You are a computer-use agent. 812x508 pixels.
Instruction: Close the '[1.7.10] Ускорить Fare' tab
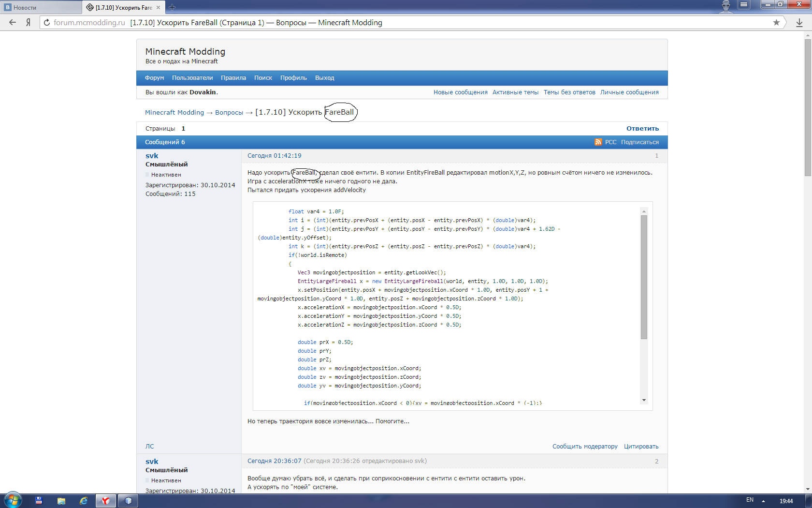[158, 7]
